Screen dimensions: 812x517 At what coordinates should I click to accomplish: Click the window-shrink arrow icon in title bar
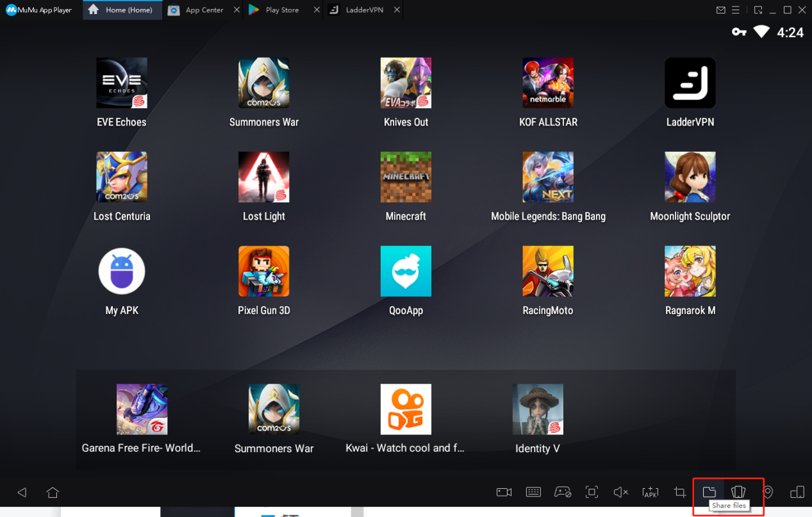(x=758, y=10)
